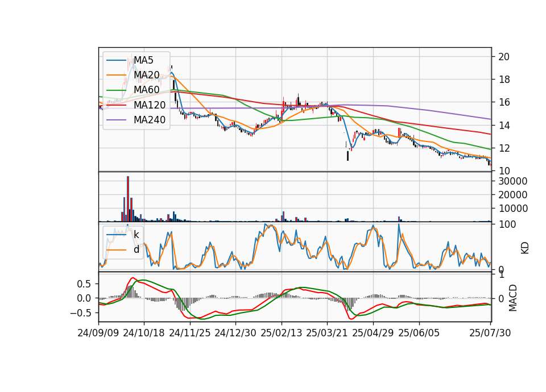Image resolution: width=546 pixels, height=392 pixels.
Task: Click the MACD axis value 0.5
Action: (x=84, y=284)
